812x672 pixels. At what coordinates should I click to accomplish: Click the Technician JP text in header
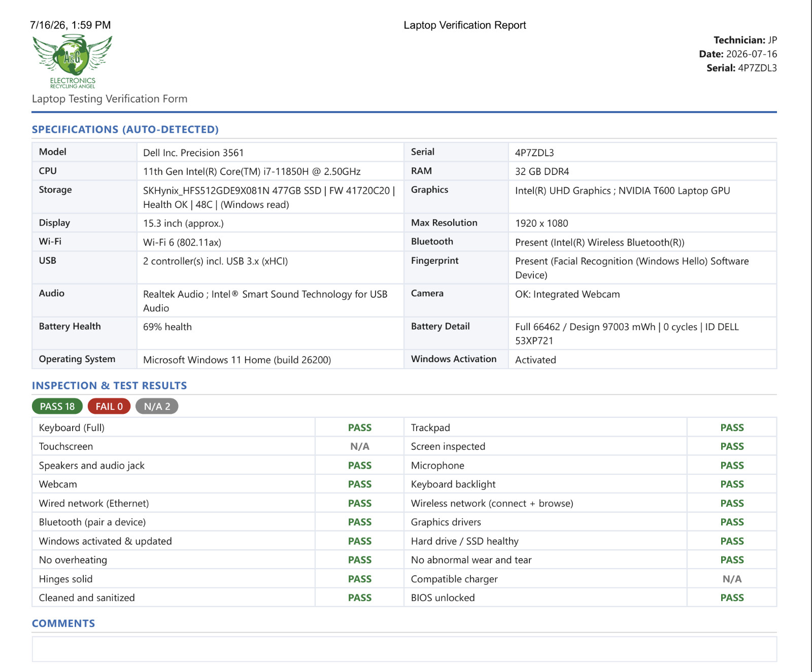(x=745, y=40)
